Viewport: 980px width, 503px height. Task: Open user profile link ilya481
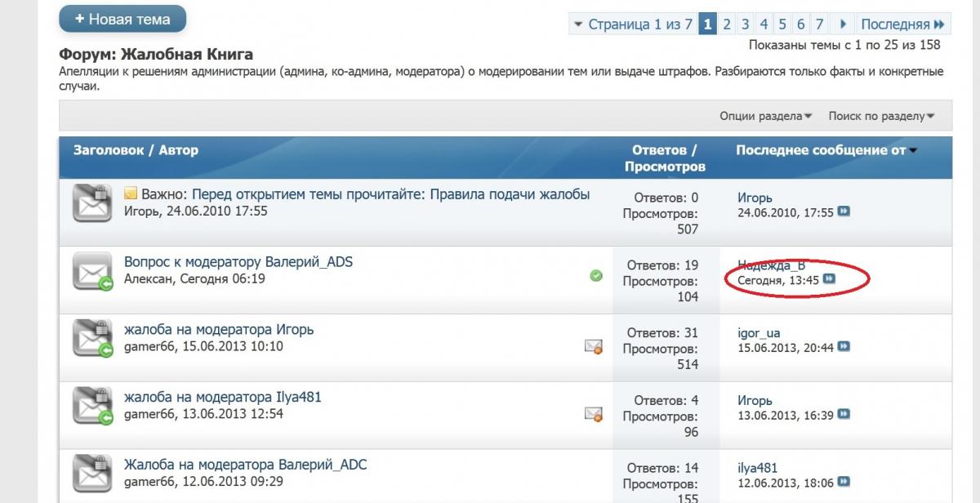point(757,468)
